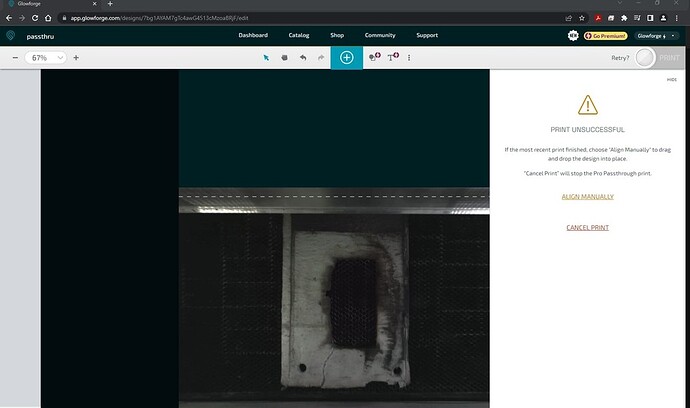Open the browser side panel
Viewport: 690px width, 408px height.
(x=650, y=18)
